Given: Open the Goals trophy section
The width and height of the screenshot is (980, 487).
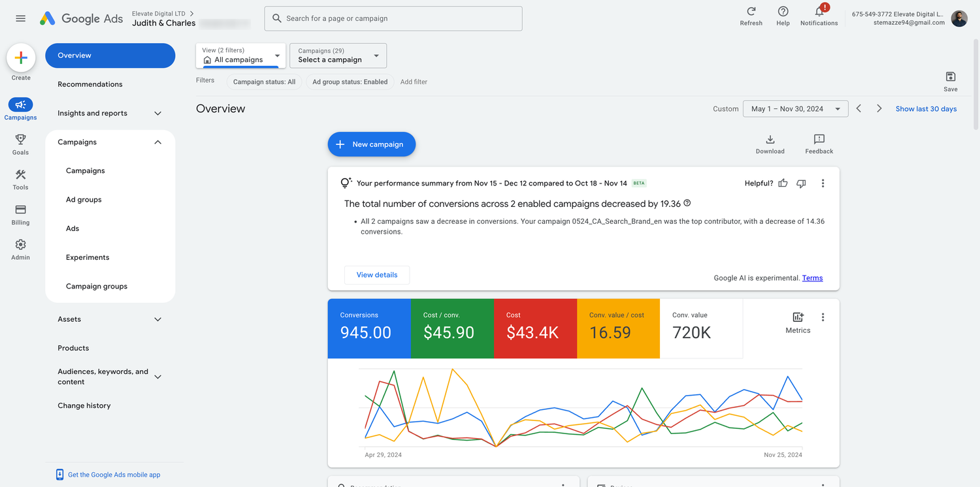Looking at the screenshot, I should (x=21, y=144).
